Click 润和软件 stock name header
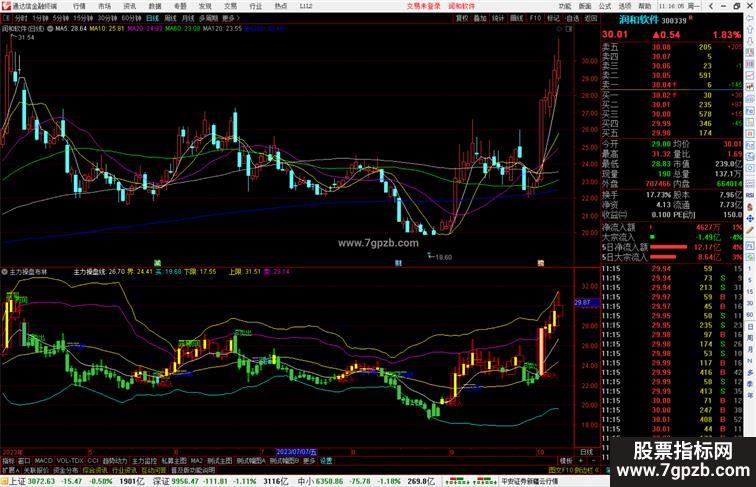The height and width of the screenshot is (487, 756). [x=639, y=20]
